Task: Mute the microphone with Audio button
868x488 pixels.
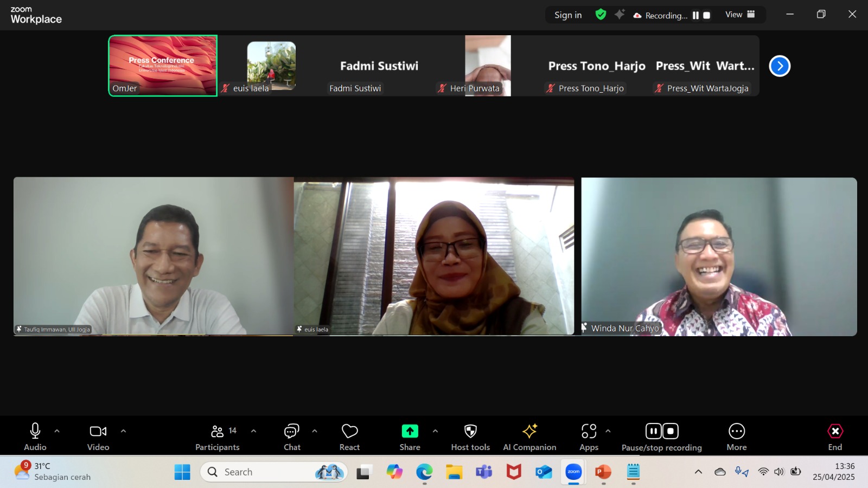Action: click(35, 436)
